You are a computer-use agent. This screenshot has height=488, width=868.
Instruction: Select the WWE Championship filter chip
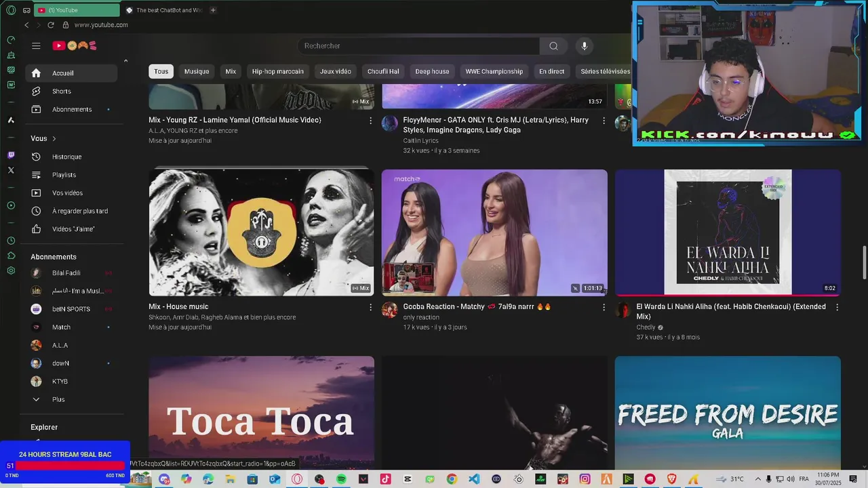coord(494,71)
